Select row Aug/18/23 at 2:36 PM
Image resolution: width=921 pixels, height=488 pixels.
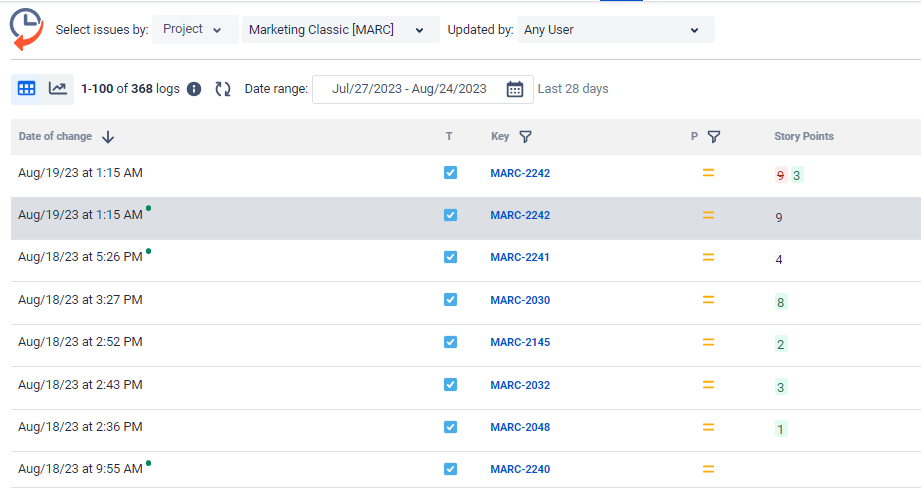(466, 430)
